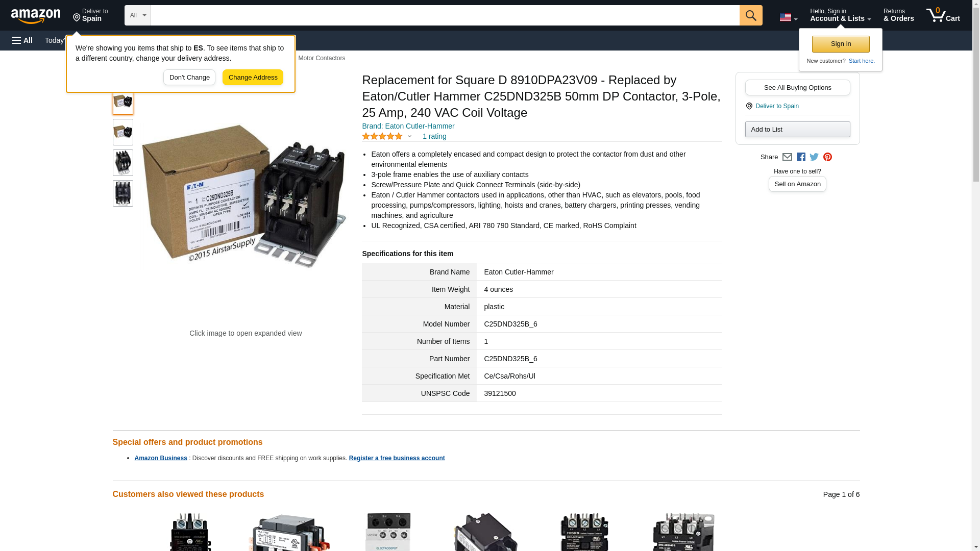Screen dimensions: 980x551
Task: Open Returns & Orders
Action: 898,15
